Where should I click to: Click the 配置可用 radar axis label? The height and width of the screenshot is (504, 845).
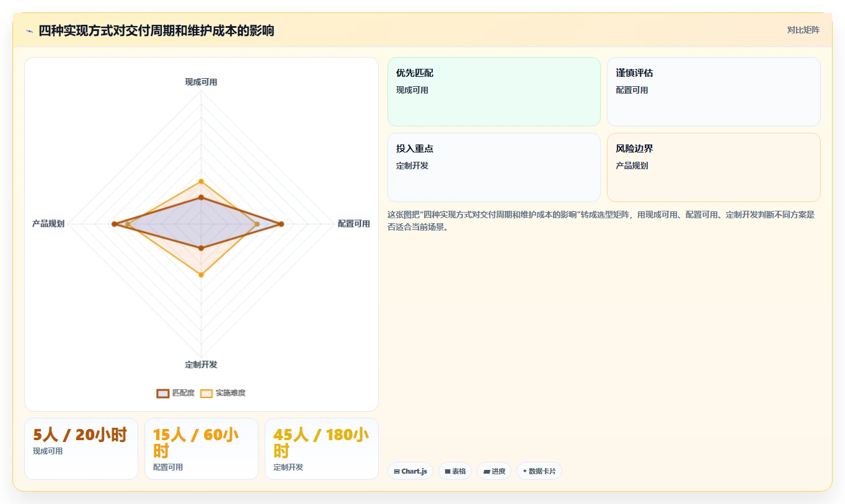tap(354, 224)
